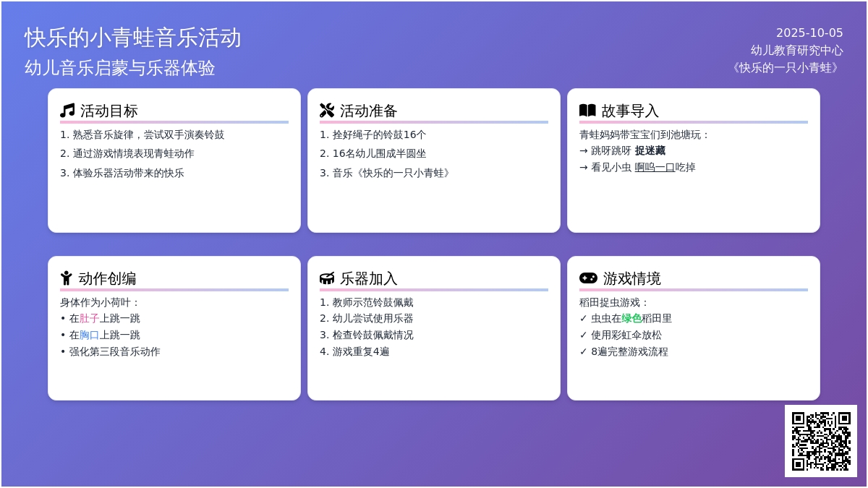This screenshot has height=488, width=868.
Task: Click the open book icon beside 故事导入
Action: tap(587, 111)
